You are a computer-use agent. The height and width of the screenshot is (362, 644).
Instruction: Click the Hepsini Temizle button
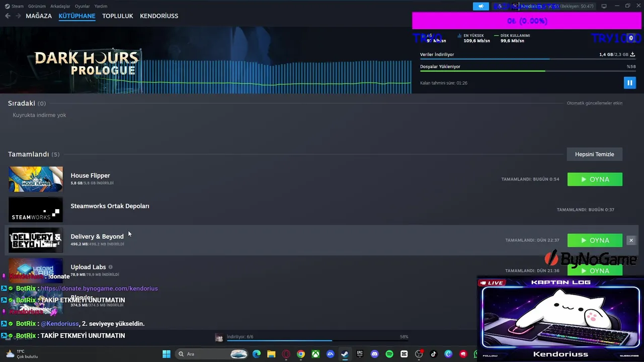pyautogui.click(x=595, y=154)
